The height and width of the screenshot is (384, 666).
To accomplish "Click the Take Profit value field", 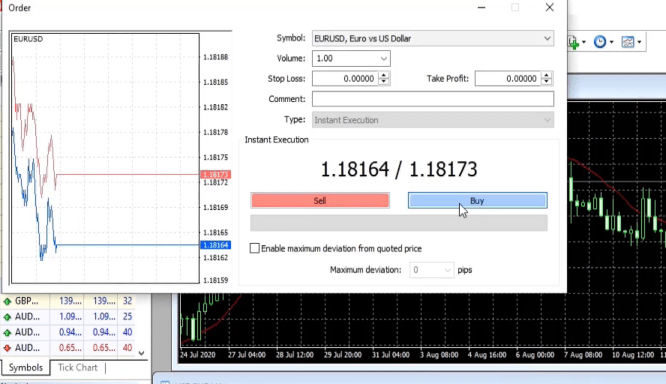I will 508,79.
